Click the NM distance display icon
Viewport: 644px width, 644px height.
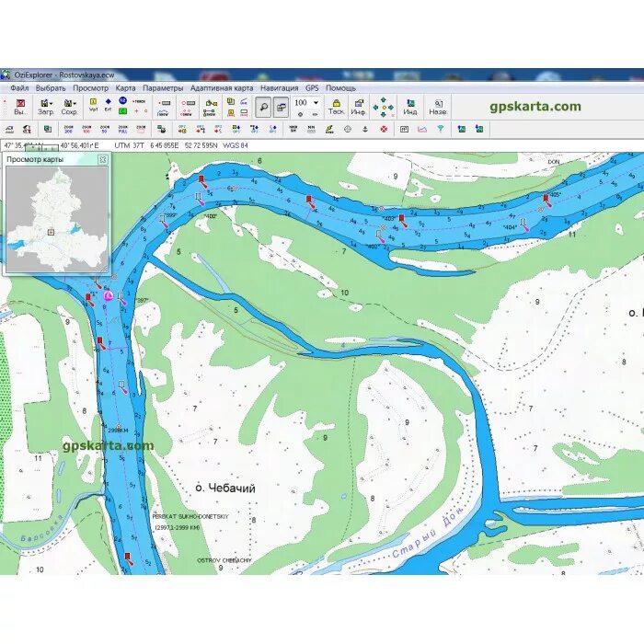point(311,129)
